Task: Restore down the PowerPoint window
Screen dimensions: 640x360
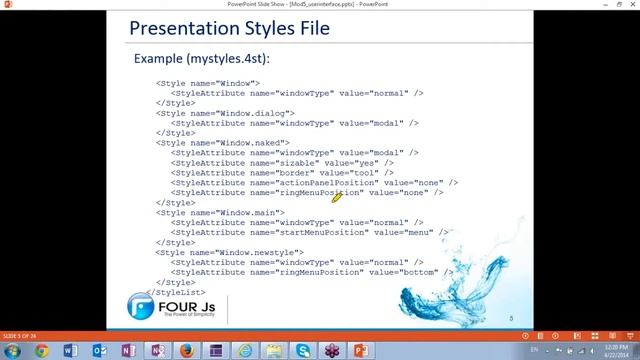Action: pos(619,4)
